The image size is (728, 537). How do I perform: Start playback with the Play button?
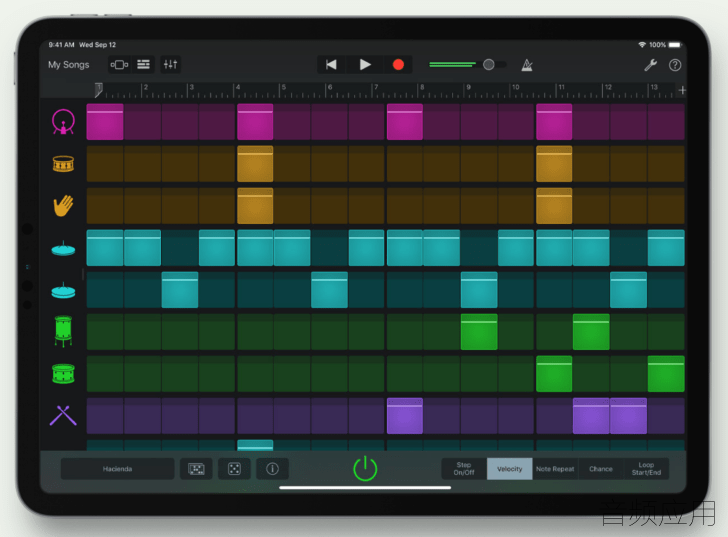[365, 65]
